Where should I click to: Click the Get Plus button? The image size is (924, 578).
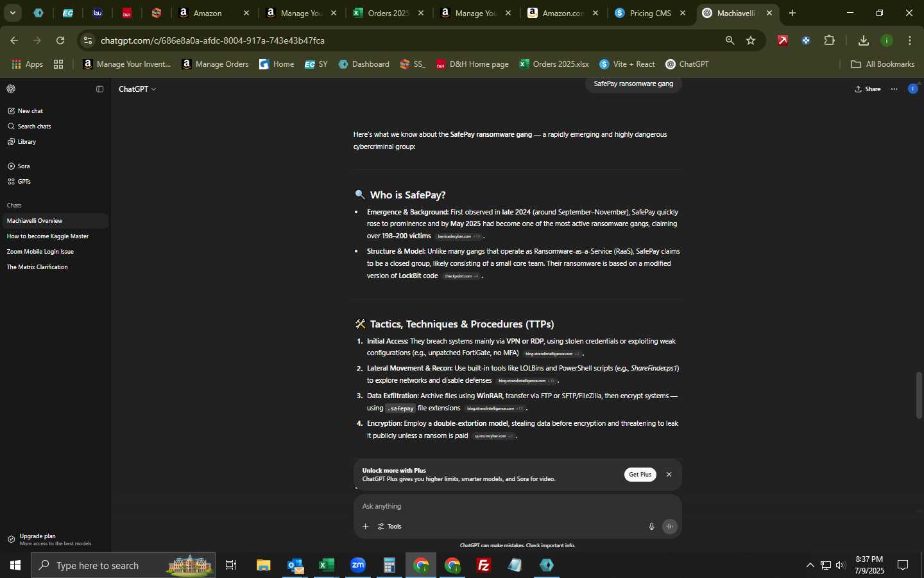tap(640, 475)
